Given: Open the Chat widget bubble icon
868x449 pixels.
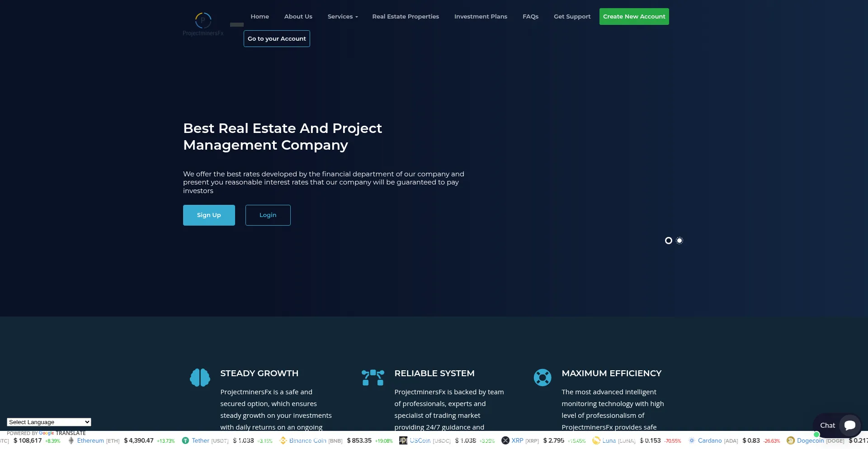Looking at the screenshot, I should (x=850, y=425).
